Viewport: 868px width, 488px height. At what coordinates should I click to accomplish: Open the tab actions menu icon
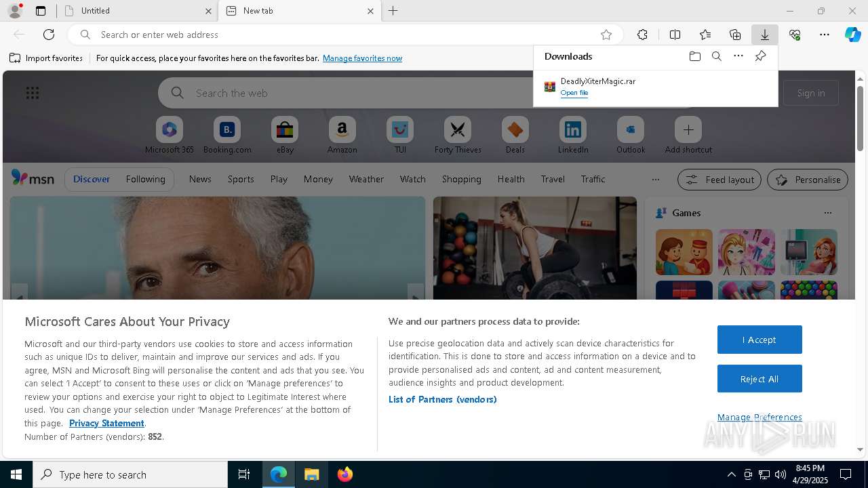point(41,11)
